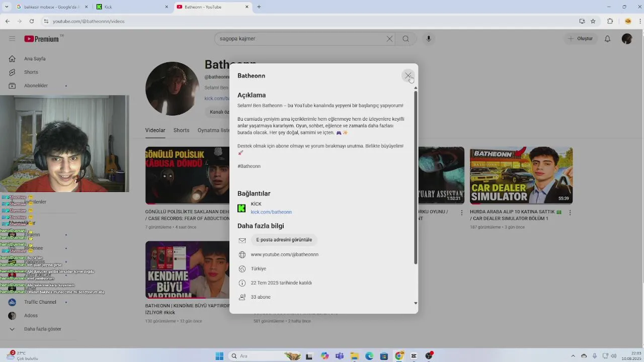Screen dimensions: 644x362
Task: Open the Mortuary Assistant video thumbnail
Action: [x=441, y=175]
